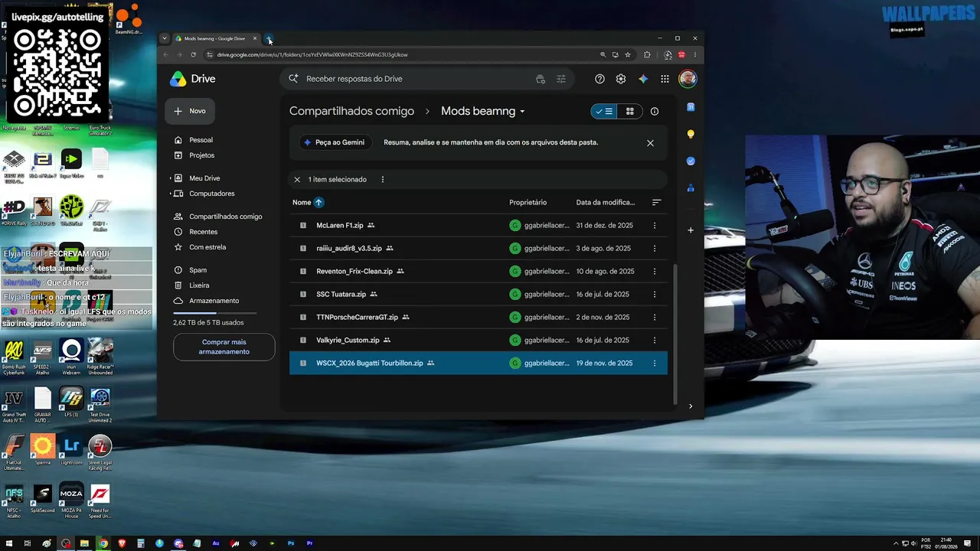Launch MOZA Pit House desktop shortcut
Screen dimensions: 980x551
pyautogui.click(x=71, y=500)
